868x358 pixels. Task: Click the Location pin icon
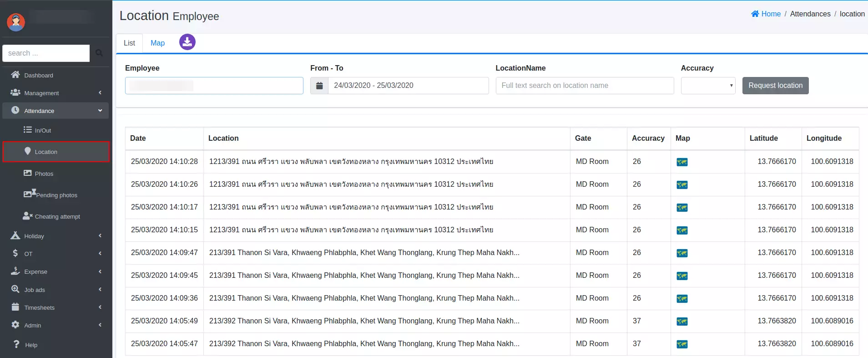[28, 151]
